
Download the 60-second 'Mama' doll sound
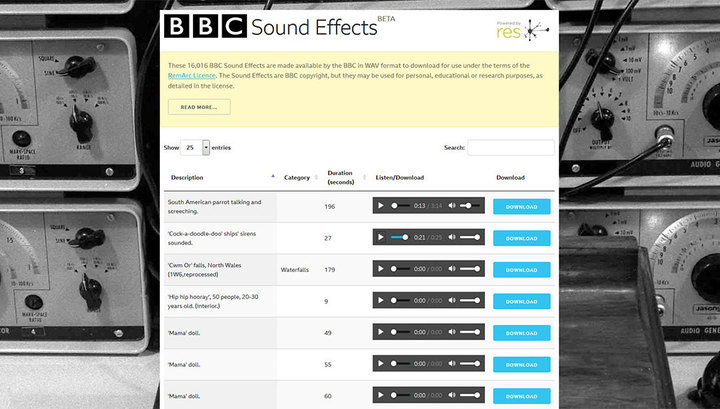522,397
